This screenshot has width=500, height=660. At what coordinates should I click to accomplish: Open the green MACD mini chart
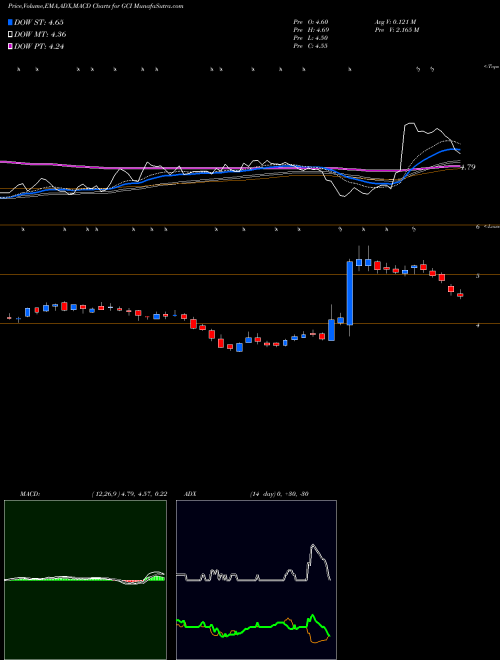85,580
